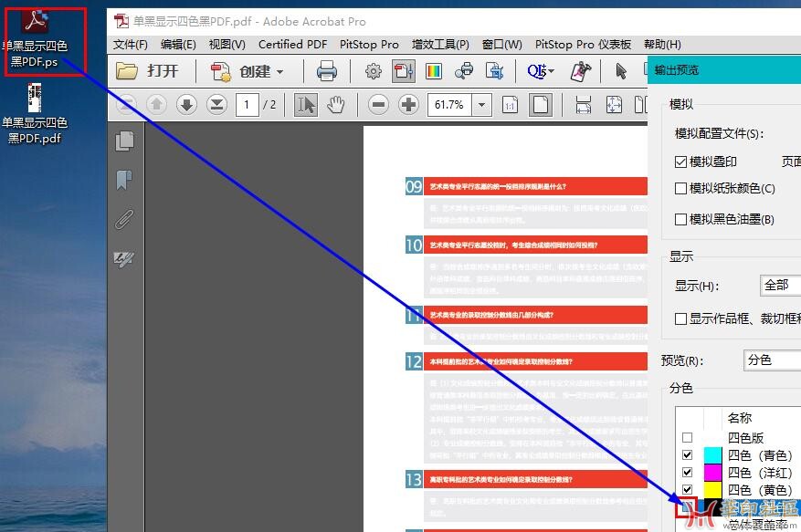Click the magenta color swatch
This screenshot has width=801, height=532.
click(x=712, y=472)
